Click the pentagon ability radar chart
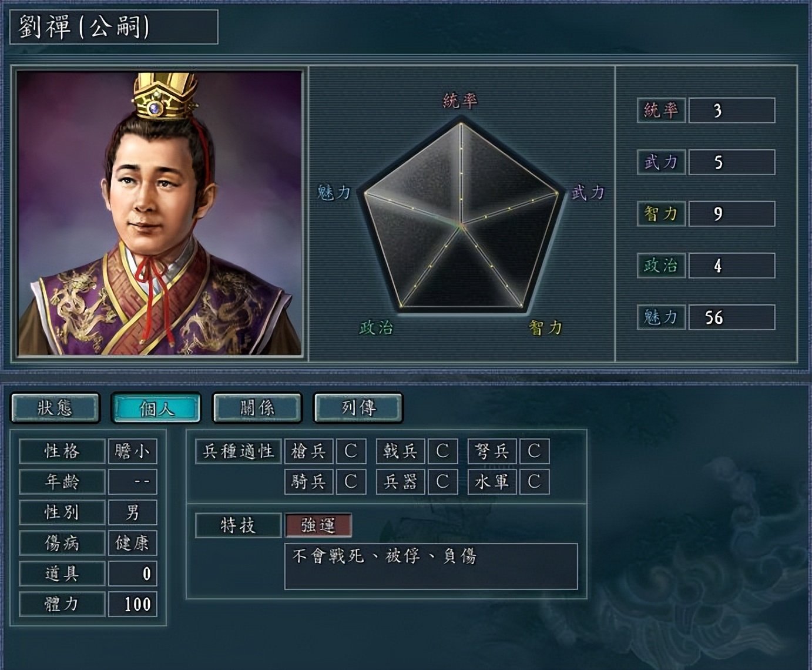Image resolution: width=812 pixels, height=670 pixels. tap(461, 216)
